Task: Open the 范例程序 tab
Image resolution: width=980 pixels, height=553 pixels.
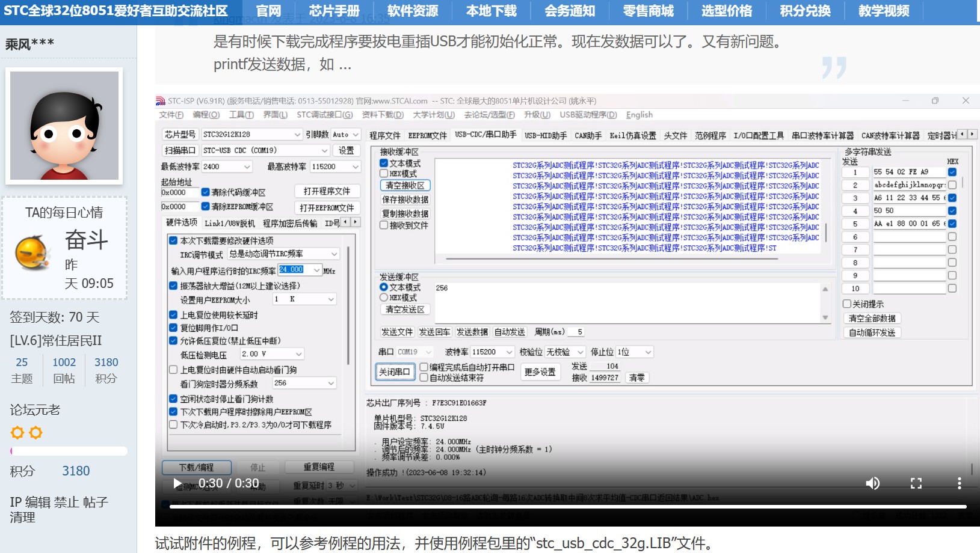Action: tap(710, 136)
